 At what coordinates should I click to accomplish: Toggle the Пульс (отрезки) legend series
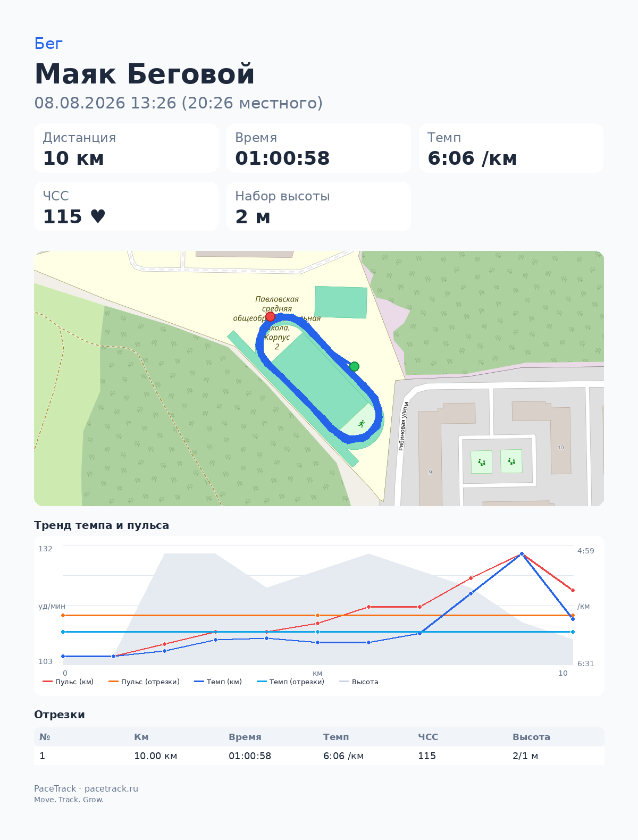(x=144, y=682)
